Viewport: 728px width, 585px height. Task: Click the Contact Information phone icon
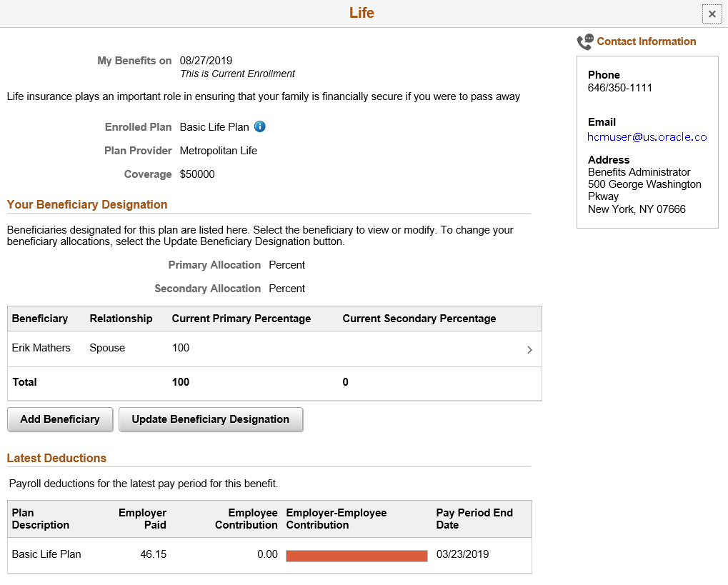[x=585, y=41]
